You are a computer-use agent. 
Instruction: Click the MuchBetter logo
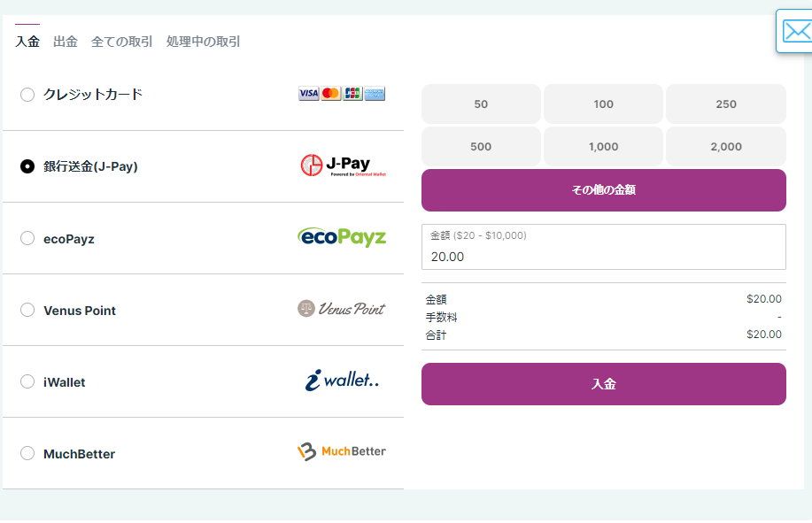tap(342, 452)
